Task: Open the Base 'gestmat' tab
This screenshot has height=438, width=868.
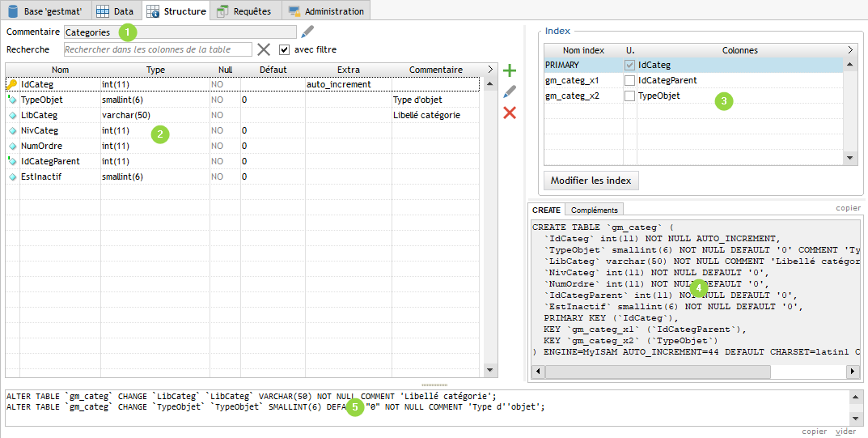Action: [x=44, y=11]
